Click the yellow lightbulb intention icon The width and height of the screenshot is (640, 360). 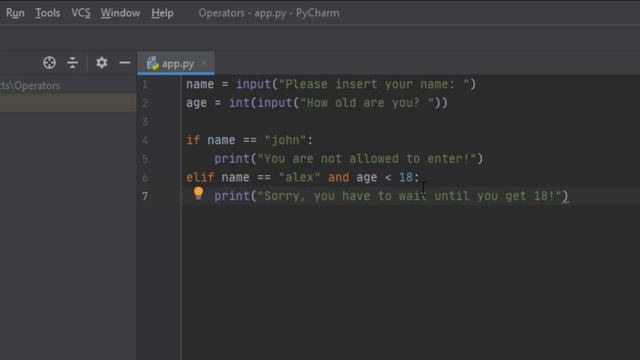[x=198, y=193]
